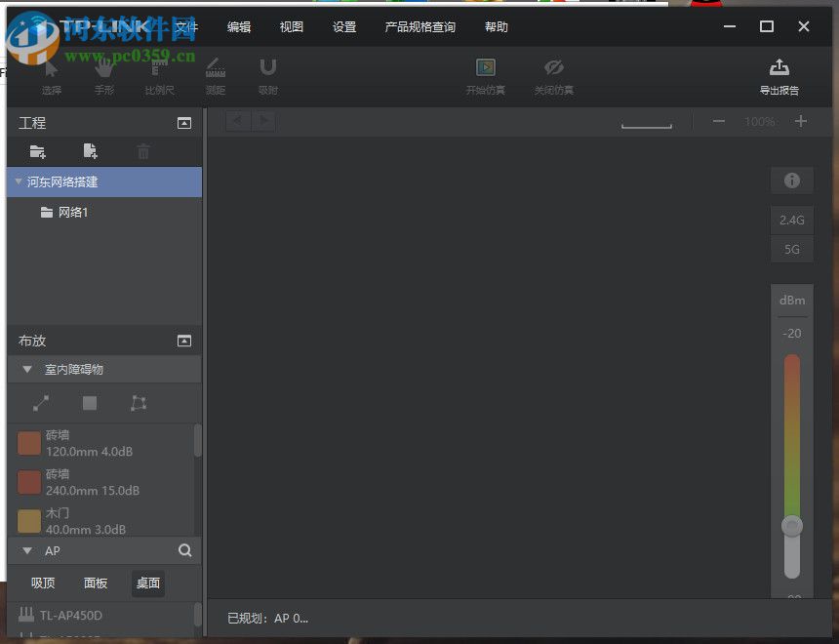Open the AP search magnifier
This screenshot has height=644, width=839.
coord(184,550)
